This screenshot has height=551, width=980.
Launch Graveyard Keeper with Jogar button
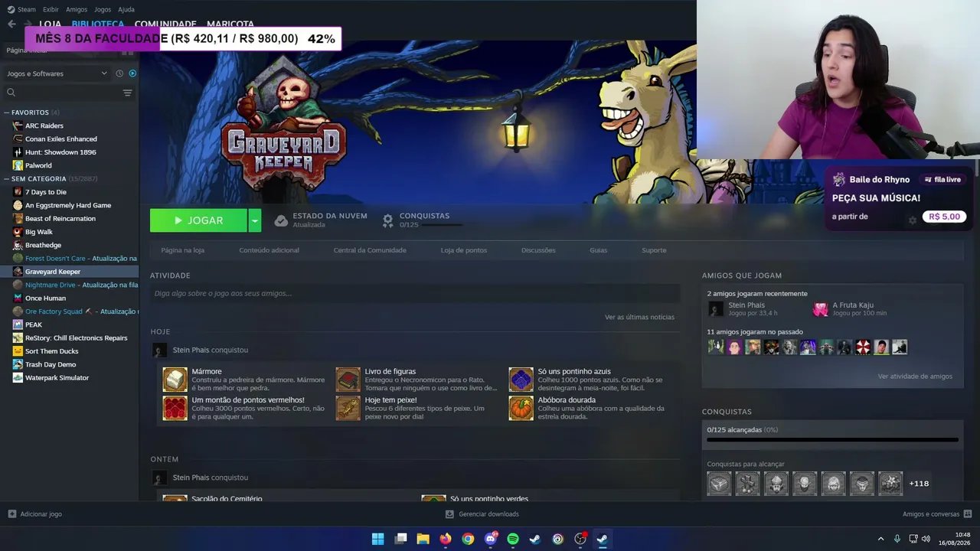[198, 220]
